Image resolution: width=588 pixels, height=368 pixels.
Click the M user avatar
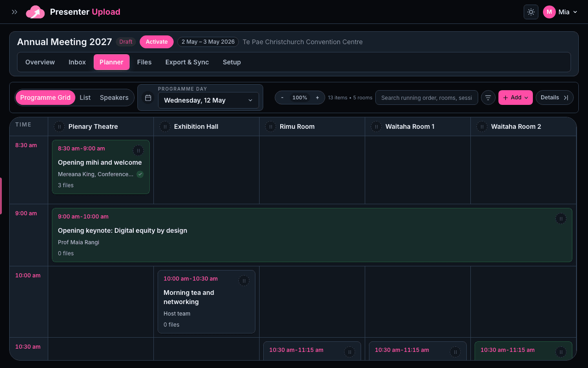pyautogui.click(x=549, y=12)
